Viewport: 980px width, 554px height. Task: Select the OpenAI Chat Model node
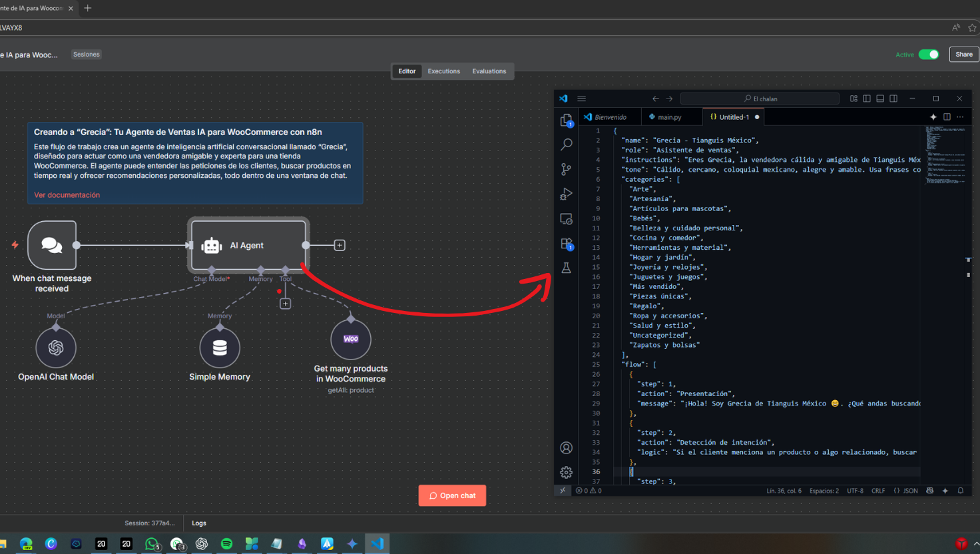56,347
